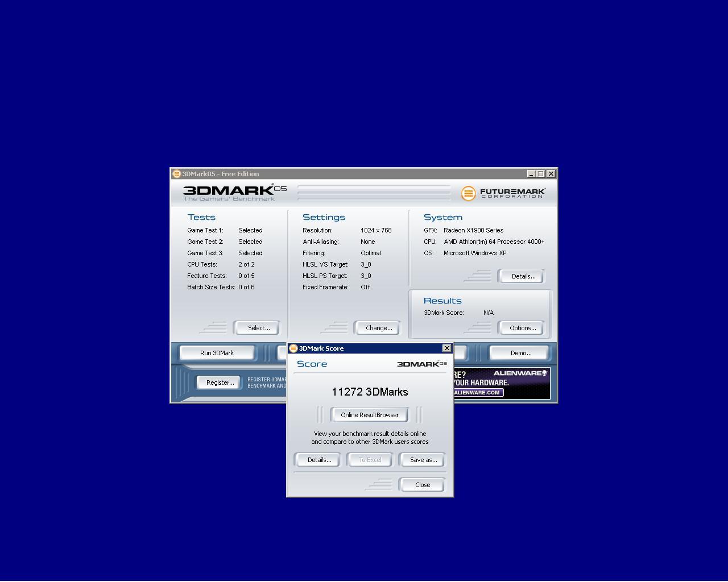
Task: Click the 3DMark Score N/A value
Action: pyautogui.click(x=489, y=313)
